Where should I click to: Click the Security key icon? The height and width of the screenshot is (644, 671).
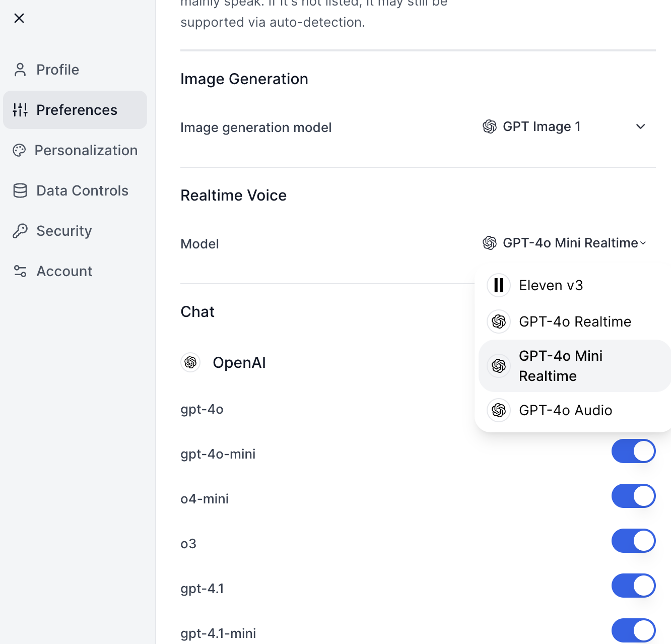click(x=20, y=231)
